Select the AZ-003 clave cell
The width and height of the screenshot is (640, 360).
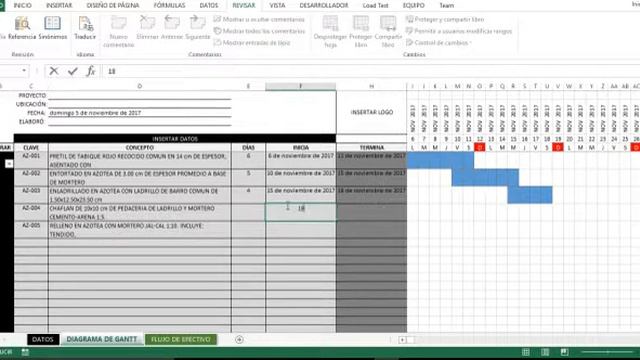(x=31, y=195)
